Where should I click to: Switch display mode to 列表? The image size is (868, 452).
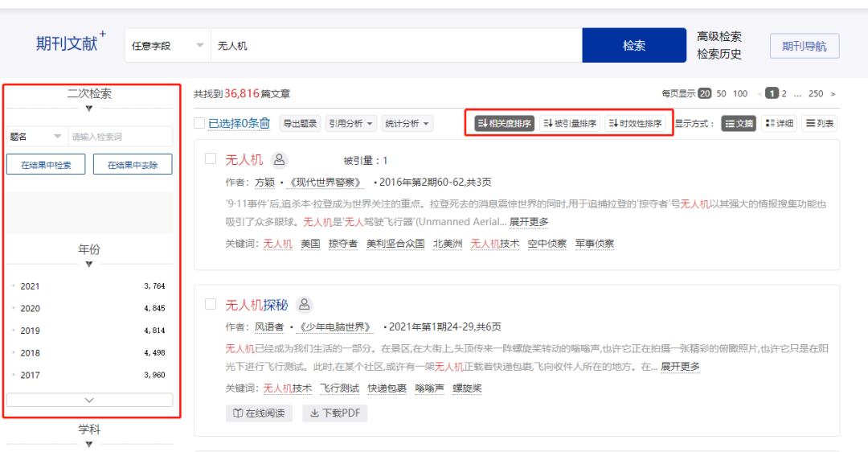tap(819, 124)
